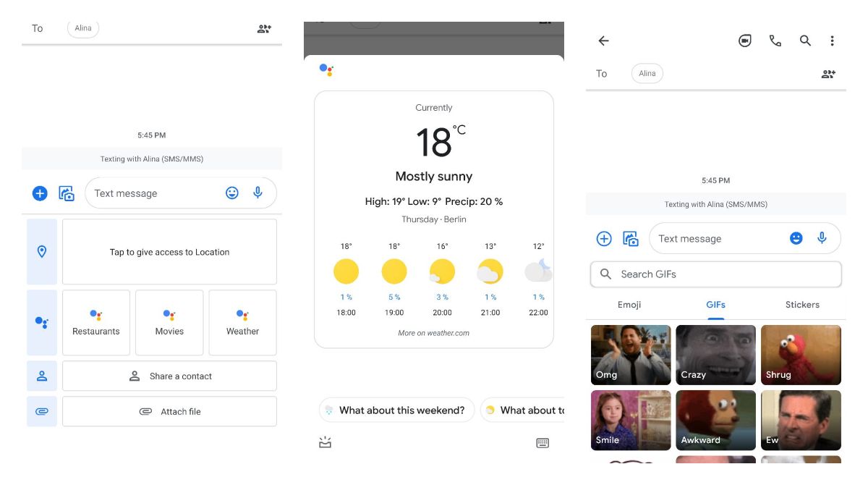Tap the keyboard icon in the Assistant panel
The height and width of the screenshot is (485, 868).
point(543,442)
